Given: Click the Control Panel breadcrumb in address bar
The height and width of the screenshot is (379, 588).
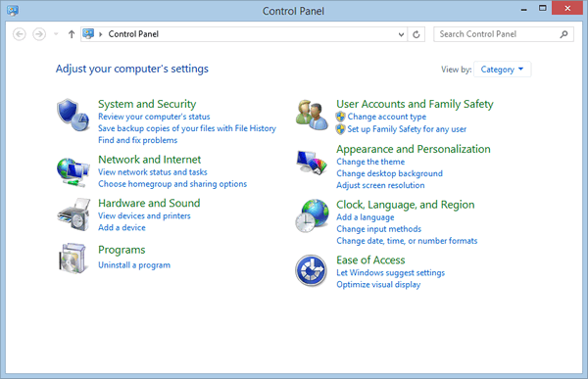Looking at the screenshot, I should click(x=133, y=34).
